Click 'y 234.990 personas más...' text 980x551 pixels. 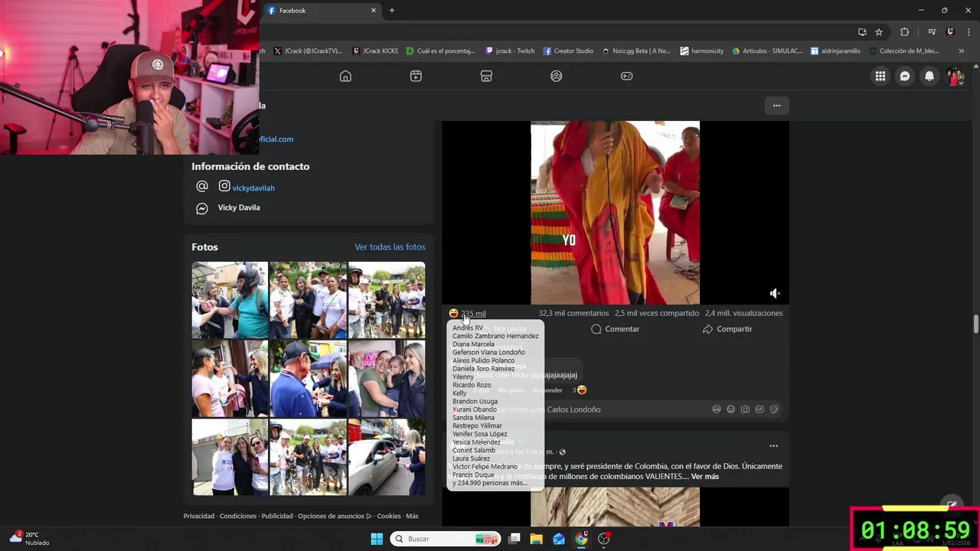coord(490,483)
